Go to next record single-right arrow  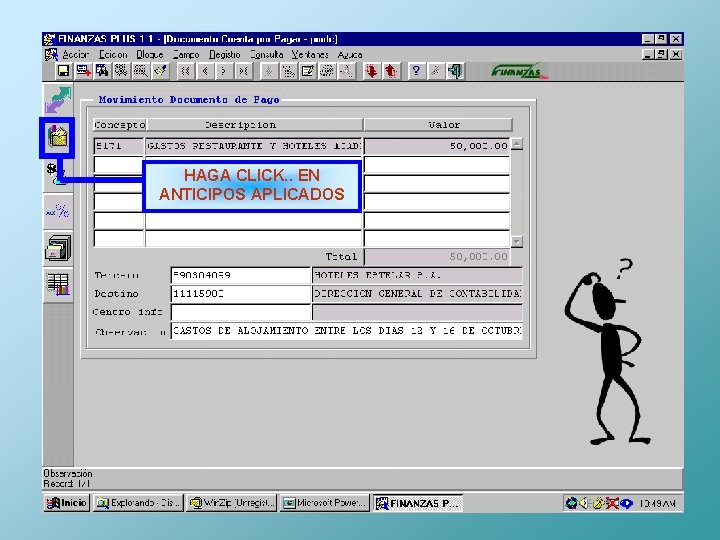[x=224, y=71]
